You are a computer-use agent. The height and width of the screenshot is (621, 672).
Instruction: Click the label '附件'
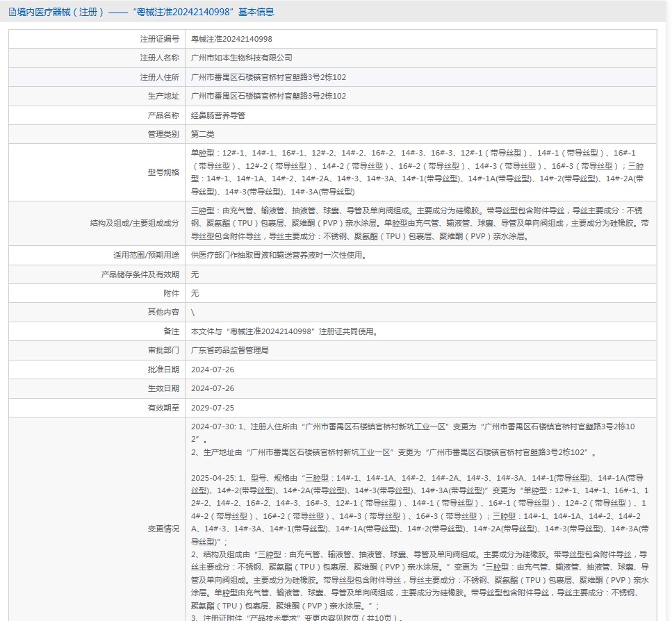tap(171, 293)
